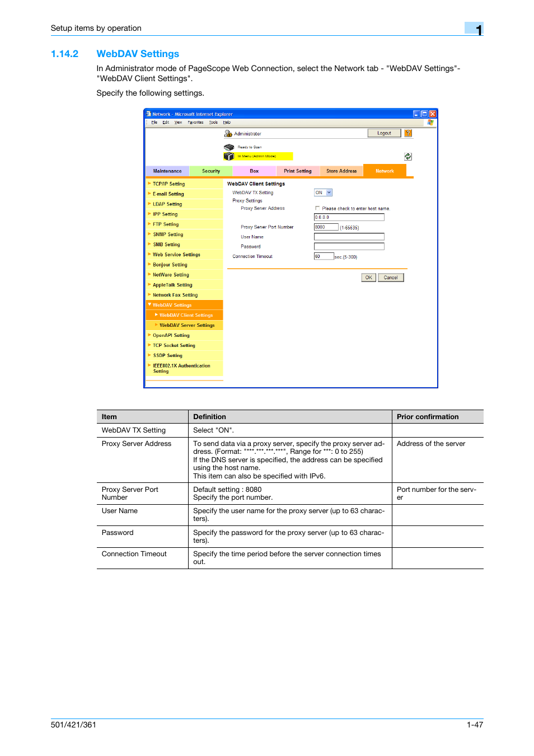Open the Help menu
The height and width of the screenshot is (756, 534).
[227, 122]
